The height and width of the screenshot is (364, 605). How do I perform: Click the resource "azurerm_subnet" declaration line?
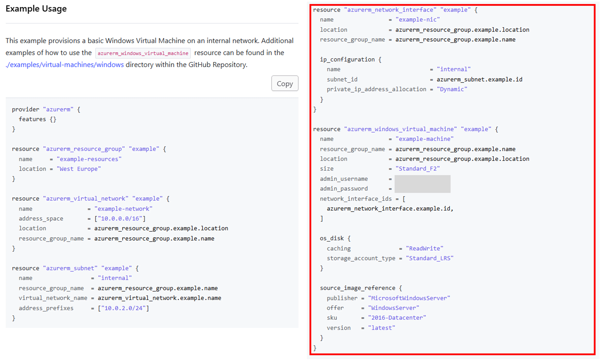pos(75,268)
